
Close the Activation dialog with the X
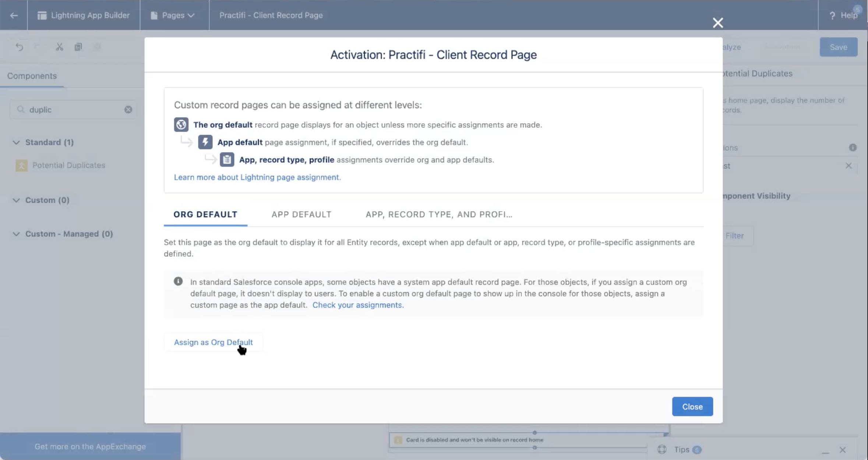pos(717,23)
